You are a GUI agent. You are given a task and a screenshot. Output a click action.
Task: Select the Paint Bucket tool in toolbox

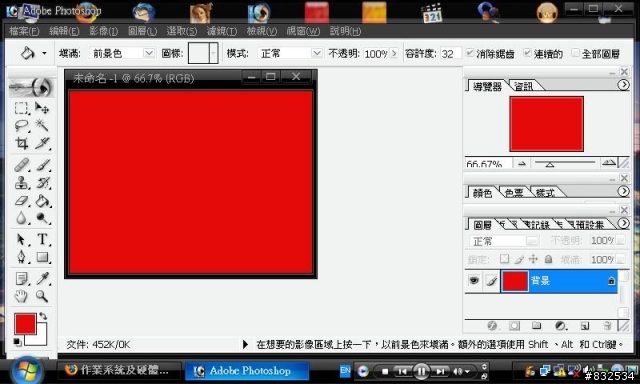click(42, 200)
